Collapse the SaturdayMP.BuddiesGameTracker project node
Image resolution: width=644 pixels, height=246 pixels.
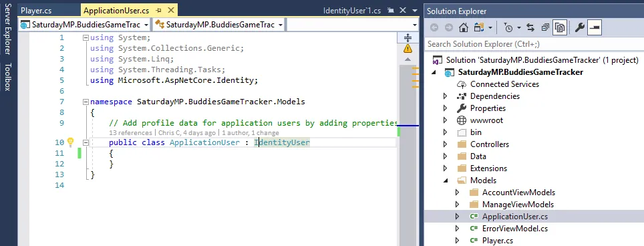[x=434, y=72]
